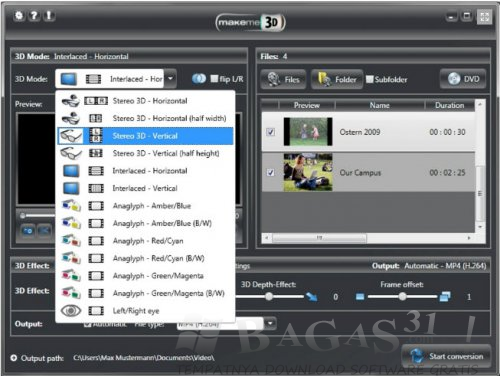Viewport: 500px width, 376px height.
Task: Click the 00:02:25 duration cell
Action: pyautogui.click(x=447, y=173)
